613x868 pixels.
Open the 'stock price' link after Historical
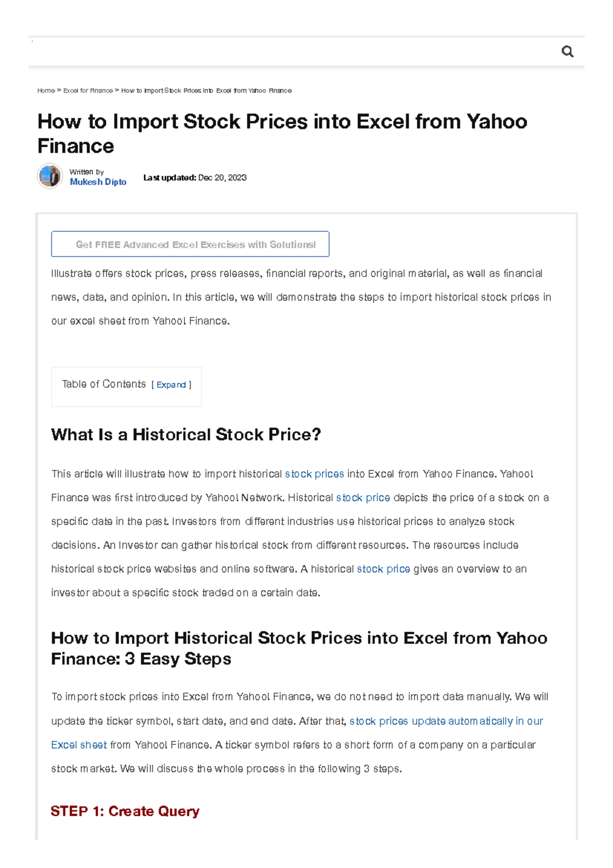pyautogui.click(x=363, y=497)
